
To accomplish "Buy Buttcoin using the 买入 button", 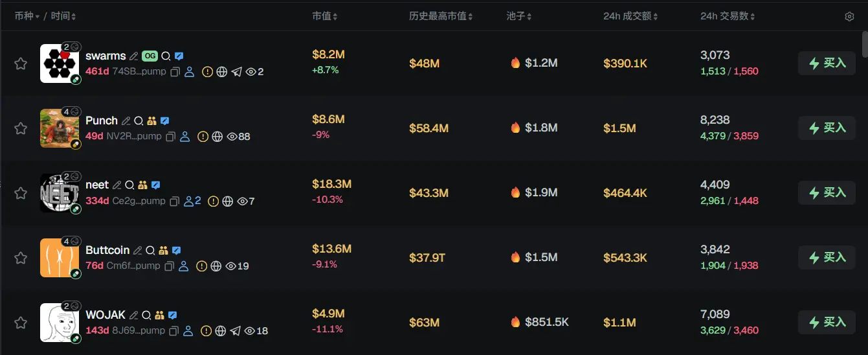I will (827, 258).
